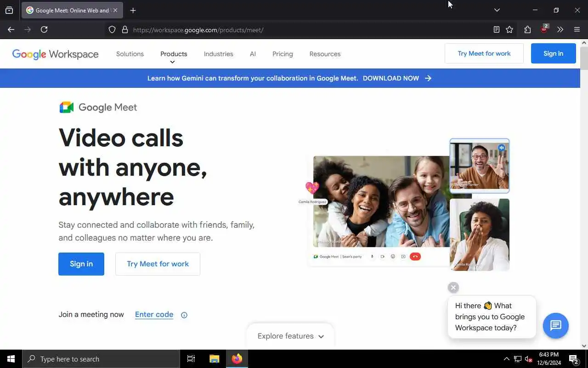Close the Google Meet tab
This screenshot has width=588, height=368.
pyautogui.click(x=115, y=10)
